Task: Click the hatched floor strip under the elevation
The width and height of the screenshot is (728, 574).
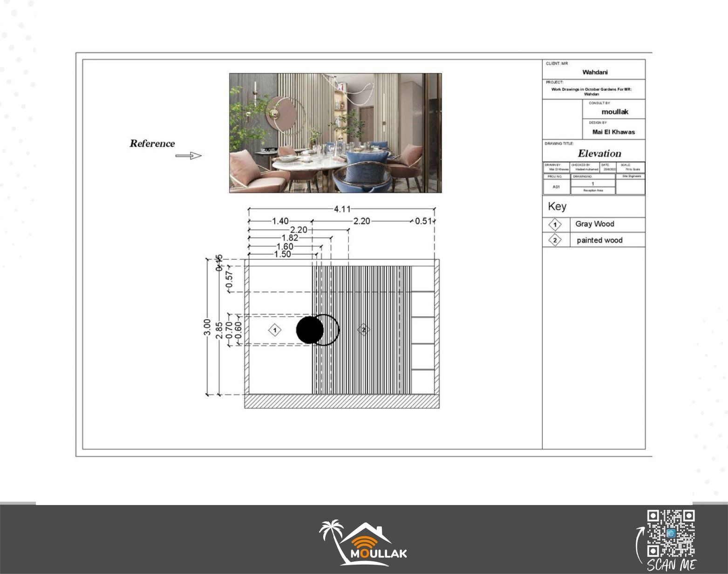Action: [x=342, y=402]
